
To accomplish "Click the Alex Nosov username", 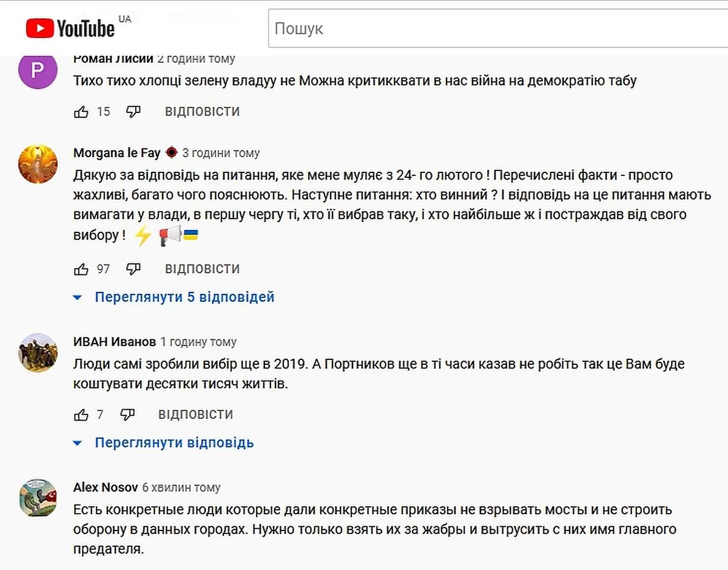I will click(105, 487).
